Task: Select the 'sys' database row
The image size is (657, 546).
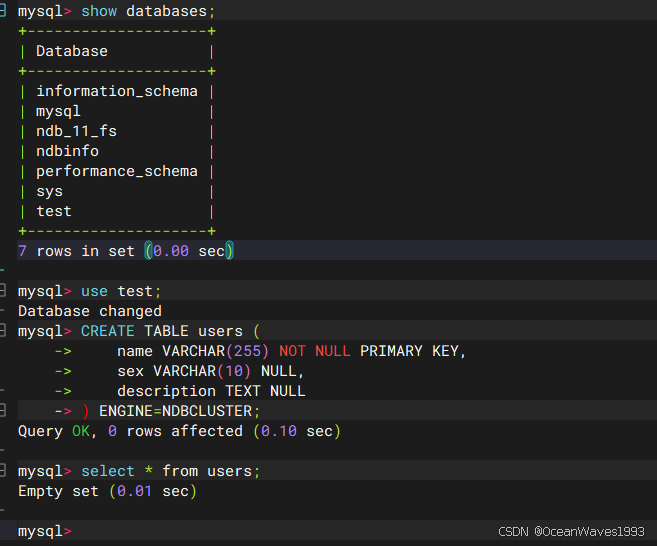Action: (49, 191)
